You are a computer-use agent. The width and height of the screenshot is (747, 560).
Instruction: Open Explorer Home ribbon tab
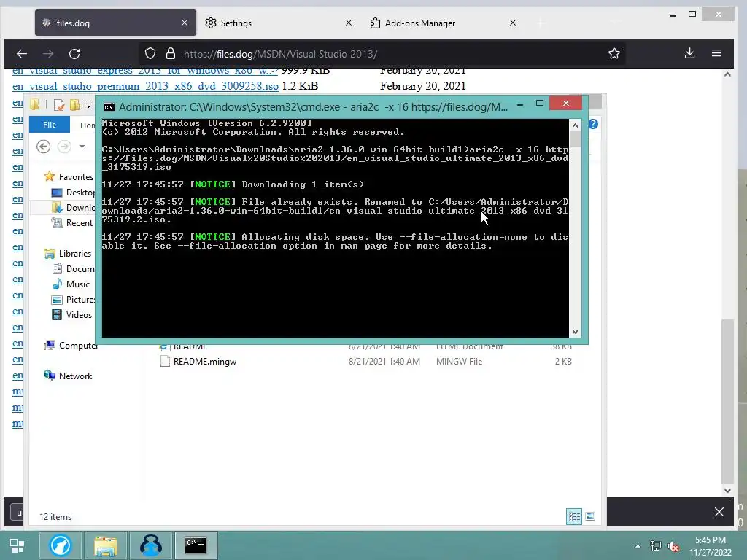click(x=87, y=125)
